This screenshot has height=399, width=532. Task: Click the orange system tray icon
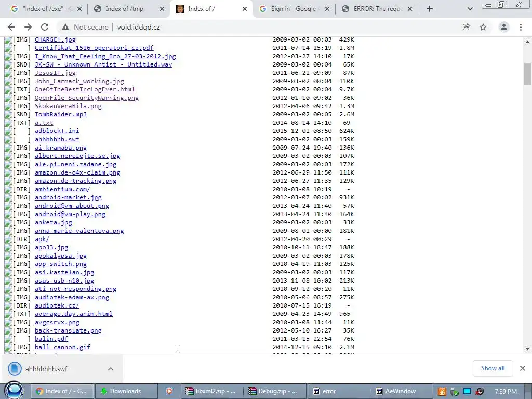pos(442,392)
